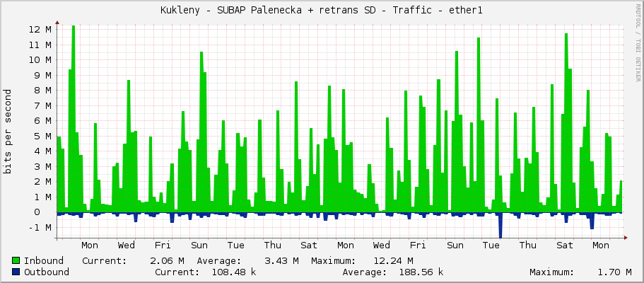Image resolution: width=644 pixels, height=283 pixels.
Task: Click the '3 M' y-axis label
Action: (x=43, y=166)
